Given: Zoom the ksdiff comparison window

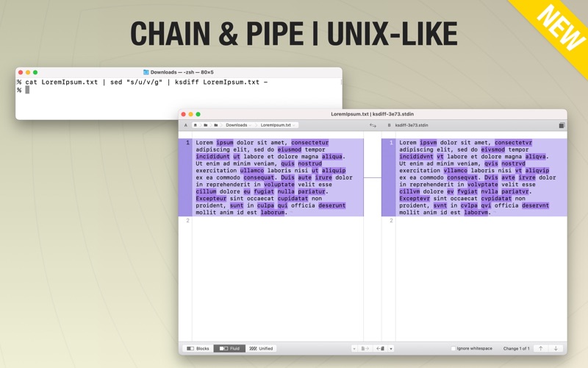Looking at the screenshot, I should 198,114.
